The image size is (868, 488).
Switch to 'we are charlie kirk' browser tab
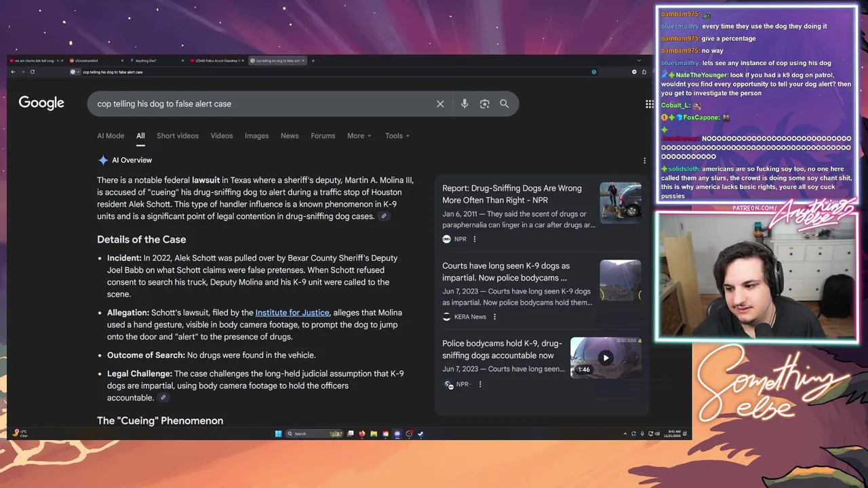coord(35,61)
